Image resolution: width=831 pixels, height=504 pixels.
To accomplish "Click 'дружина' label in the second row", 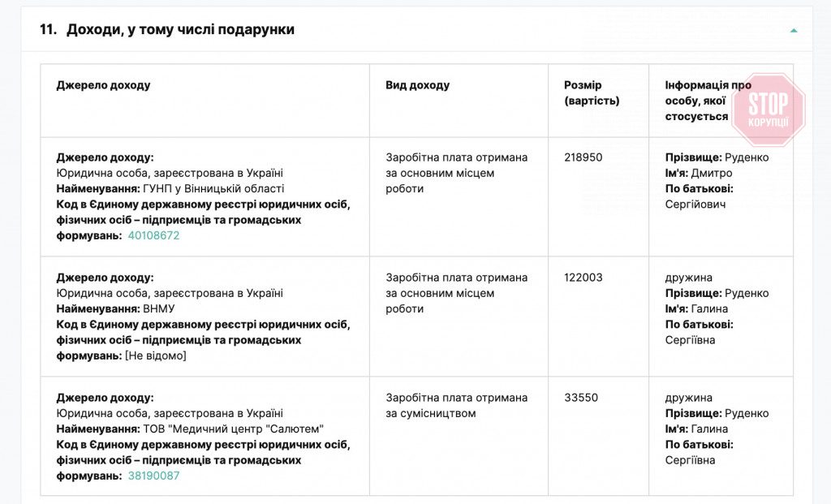I will [x=688, y=278].
